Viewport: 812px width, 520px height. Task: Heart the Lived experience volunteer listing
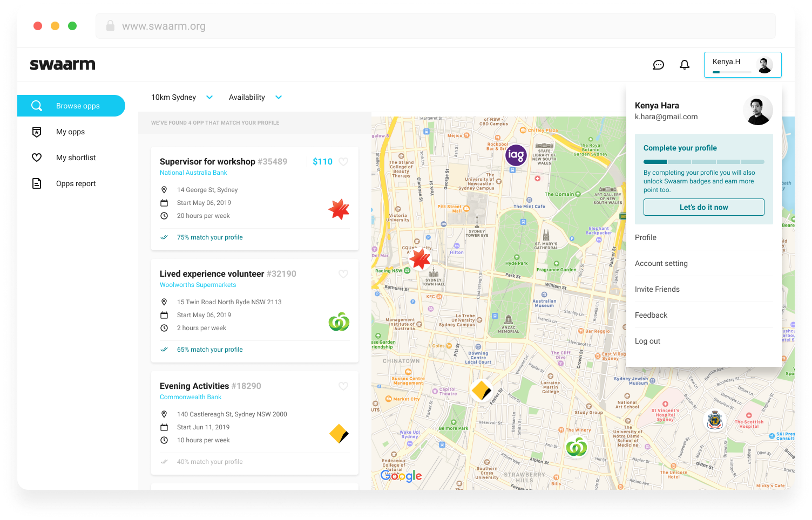(343, 273)
